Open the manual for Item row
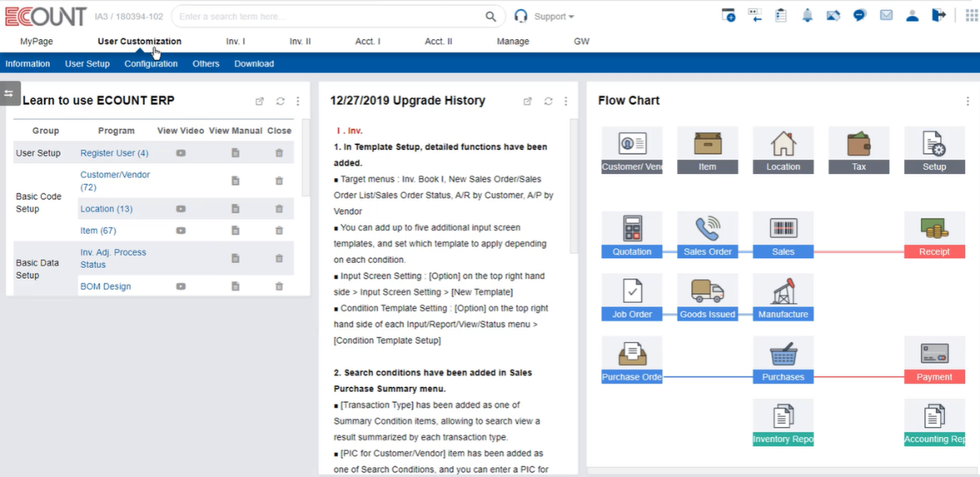This screenshot has width=980, height=477. 235,231
